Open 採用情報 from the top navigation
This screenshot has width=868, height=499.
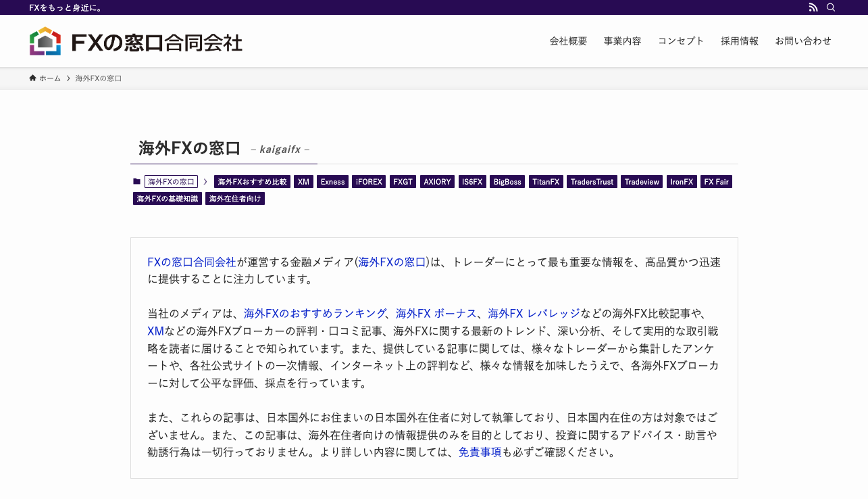click(x=740, y=41)
